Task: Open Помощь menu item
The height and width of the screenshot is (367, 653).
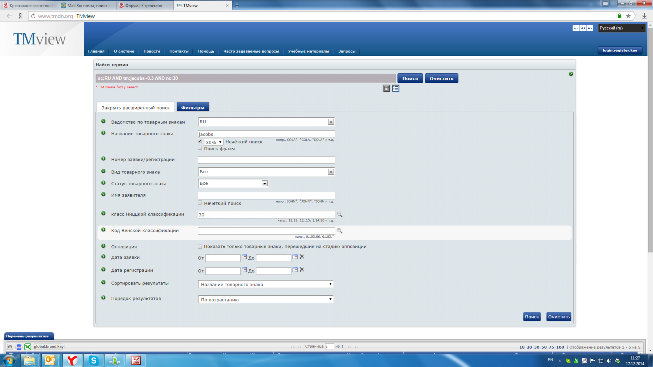Action: coord(206,51)
